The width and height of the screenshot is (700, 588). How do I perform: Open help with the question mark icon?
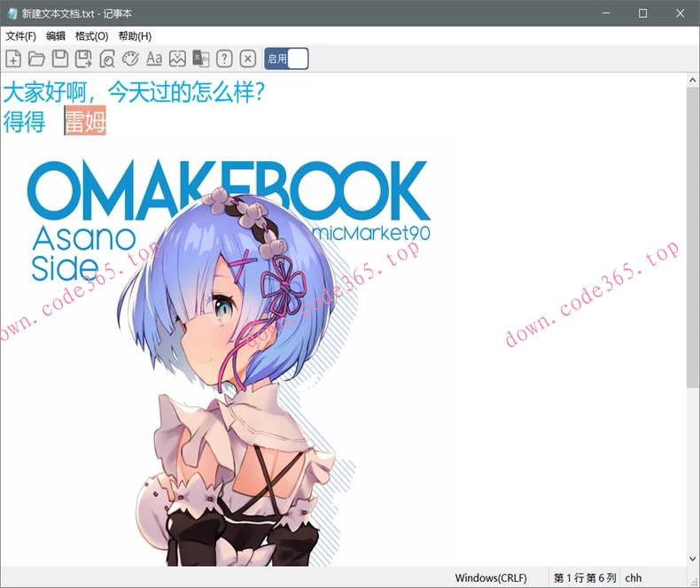pos(224,58)
